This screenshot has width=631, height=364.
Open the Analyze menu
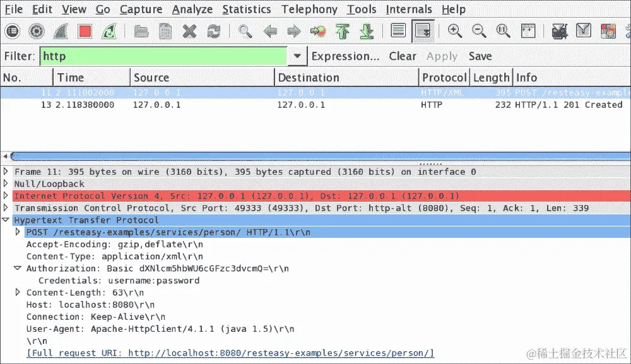tap(192, 9)
